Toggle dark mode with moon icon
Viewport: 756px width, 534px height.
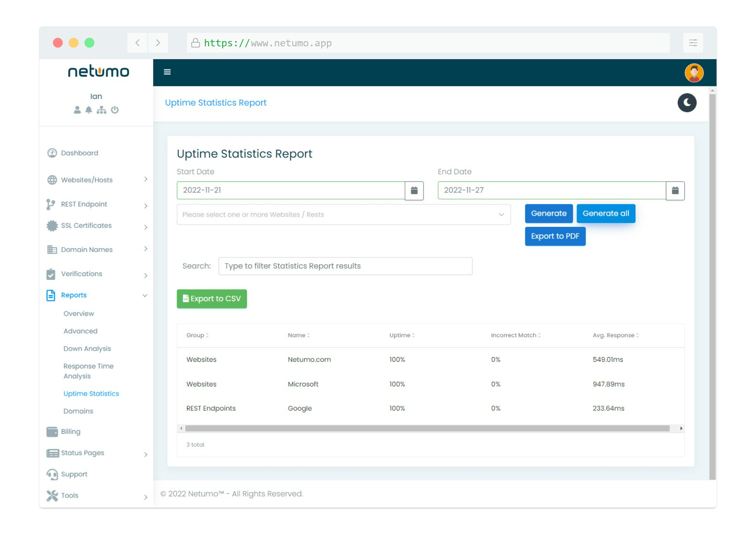point(687,103)
